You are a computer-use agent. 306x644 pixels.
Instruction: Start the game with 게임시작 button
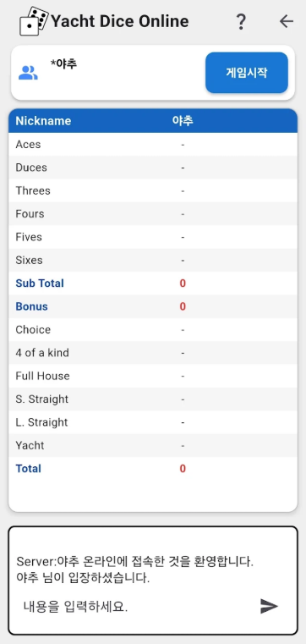(x=247, y=73)
